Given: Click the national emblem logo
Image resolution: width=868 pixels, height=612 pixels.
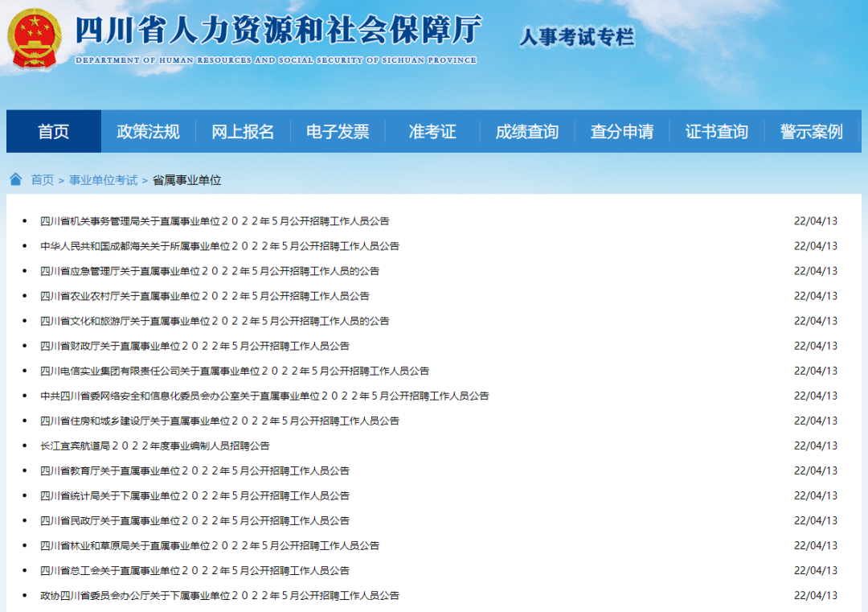Looking at the screenshot, I should pos(34,39).
